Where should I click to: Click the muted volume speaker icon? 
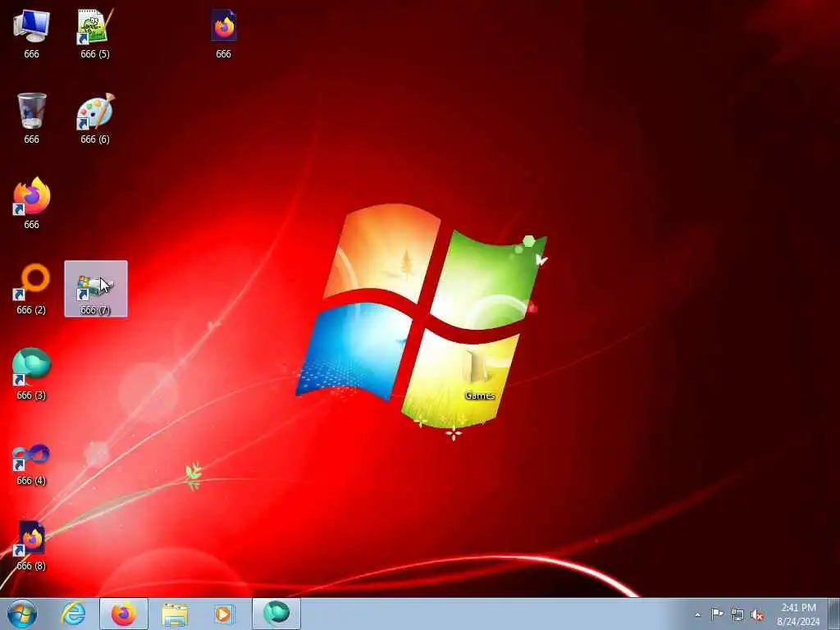pyautogui.click(x=757, y=615)
